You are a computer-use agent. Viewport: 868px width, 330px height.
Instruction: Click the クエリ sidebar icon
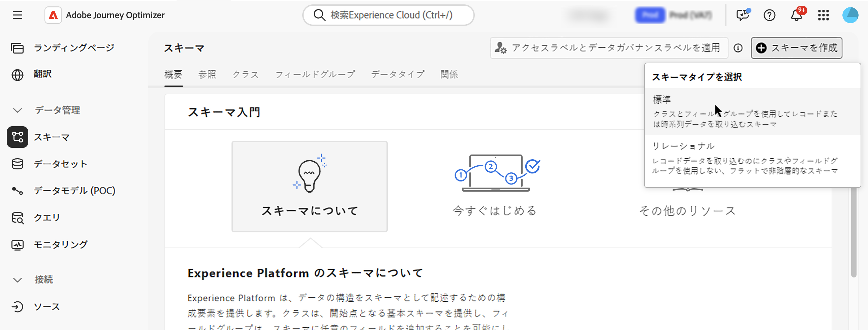point(18,218)
